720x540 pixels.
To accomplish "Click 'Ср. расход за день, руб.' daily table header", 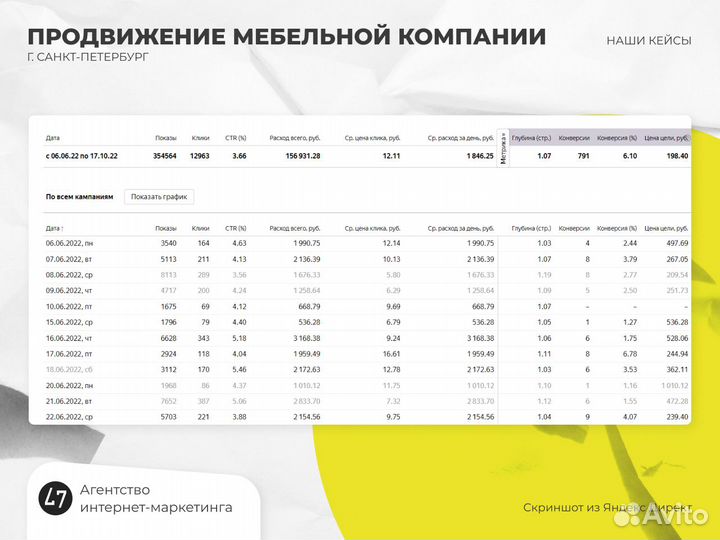I will tap(461, 228).
